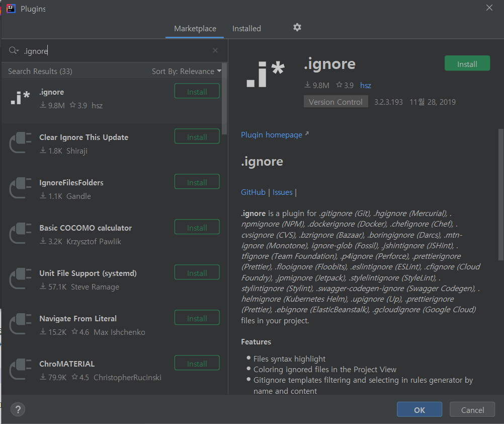
Task: Click the Version Control category tag
Action: (x=335, y=102)
